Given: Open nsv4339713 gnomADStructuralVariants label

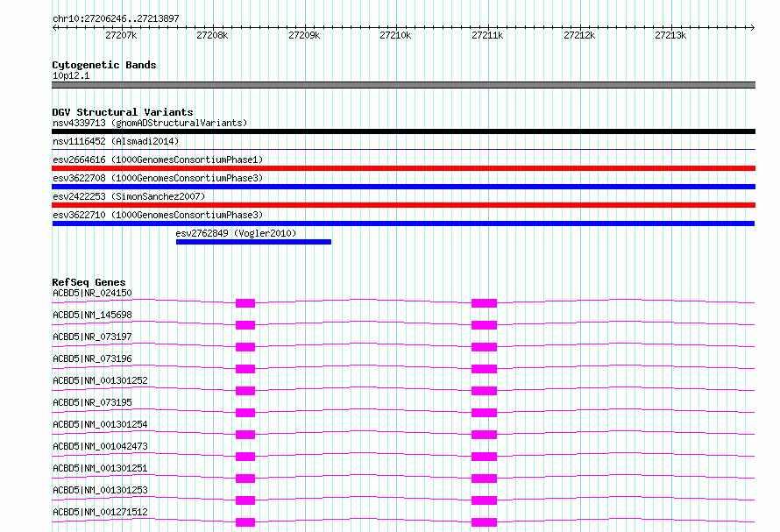Looking at the screenshot, I should click(150, 123).
